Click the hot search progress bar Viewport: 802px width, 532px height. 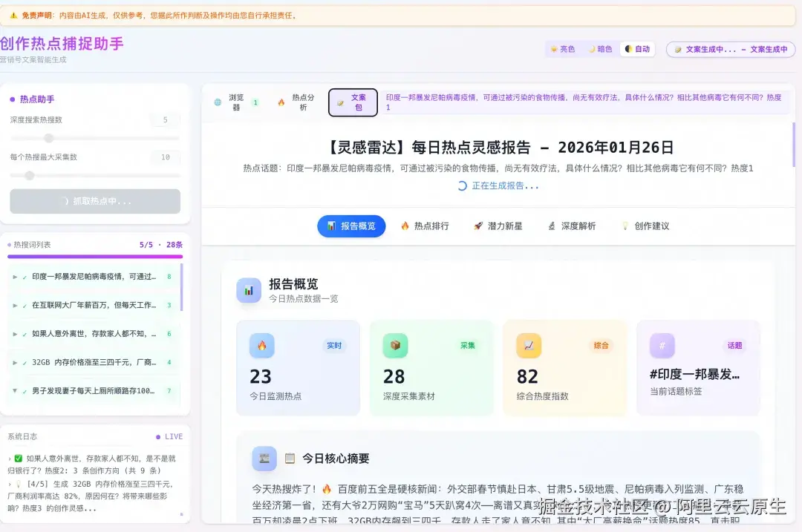click(x=95, y=257)
